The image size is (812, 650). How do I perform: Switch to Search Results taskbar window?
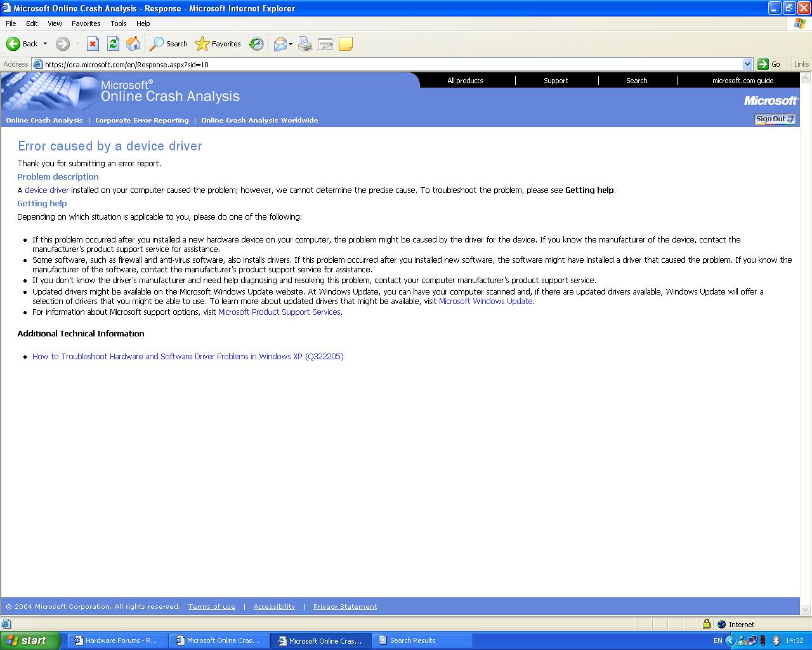pyautogui.click(x=422, y=640)
